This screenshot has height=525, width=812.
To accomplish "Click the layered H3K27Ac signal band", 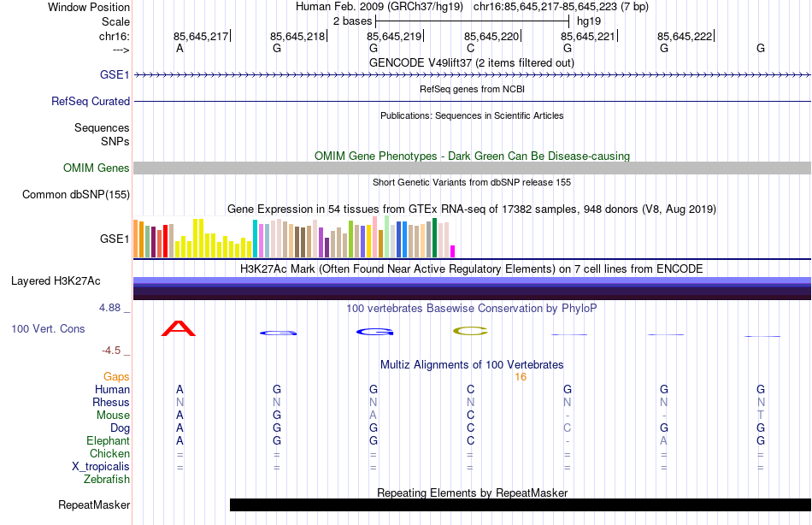I will click(472, 288).
